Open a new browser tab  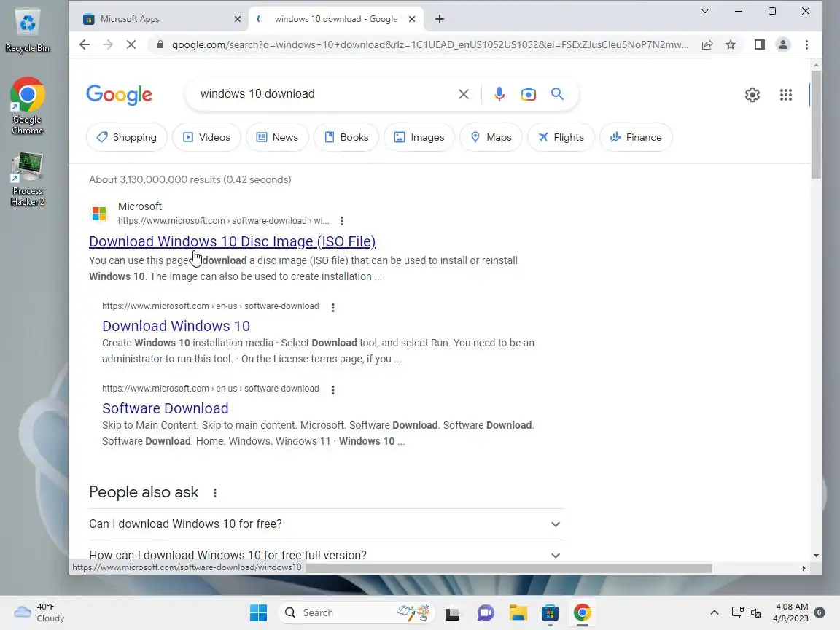tap(439, 19)
